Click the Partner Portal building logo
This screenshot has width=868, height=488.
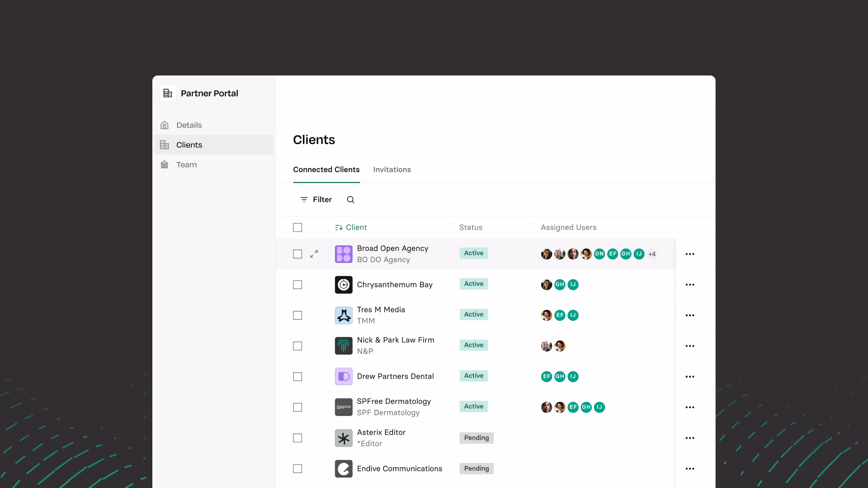click(x=168, y=93)
